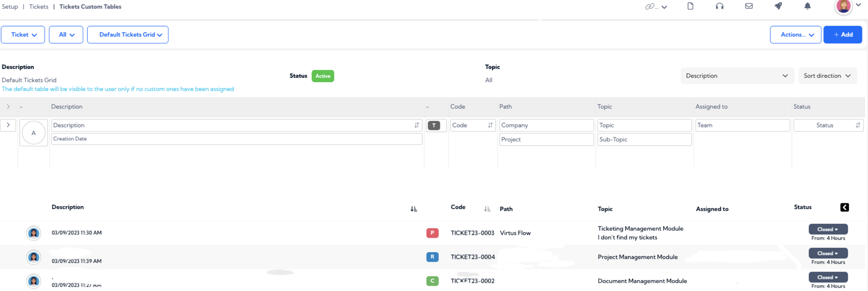This screenshot has height=291, width=868.
Task: Click the Add button
Action: (842, 35)
